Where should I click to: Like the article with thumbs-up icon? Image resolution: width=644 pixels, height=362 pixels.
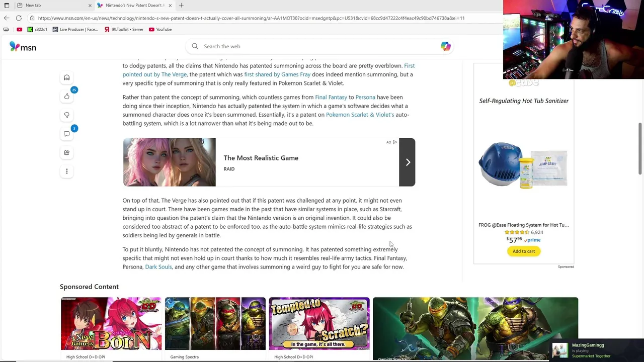66,96
